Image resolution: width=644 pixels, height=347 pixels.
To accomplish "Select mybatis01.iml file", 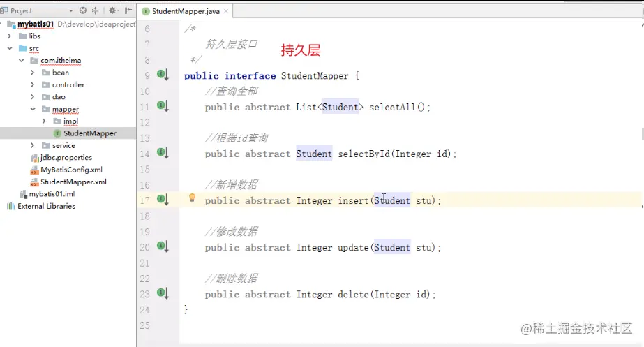I will coord(52,193).
